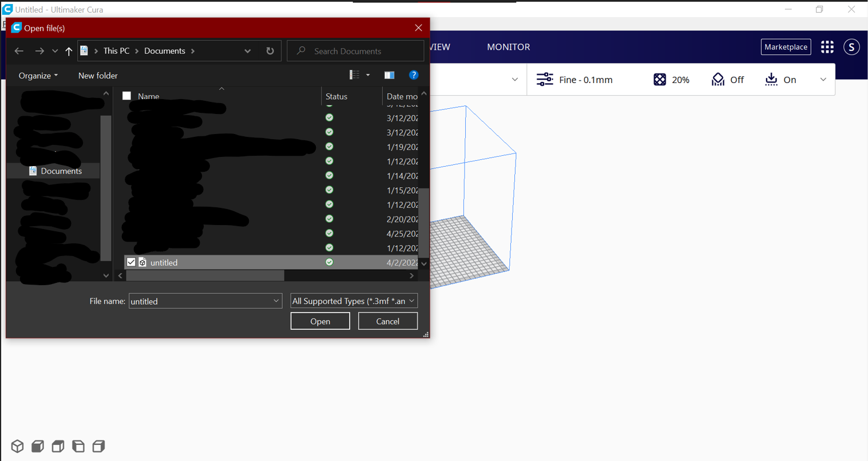
Task: Open the Ultimaker apps grid icon
Action: tap(827, 47)
